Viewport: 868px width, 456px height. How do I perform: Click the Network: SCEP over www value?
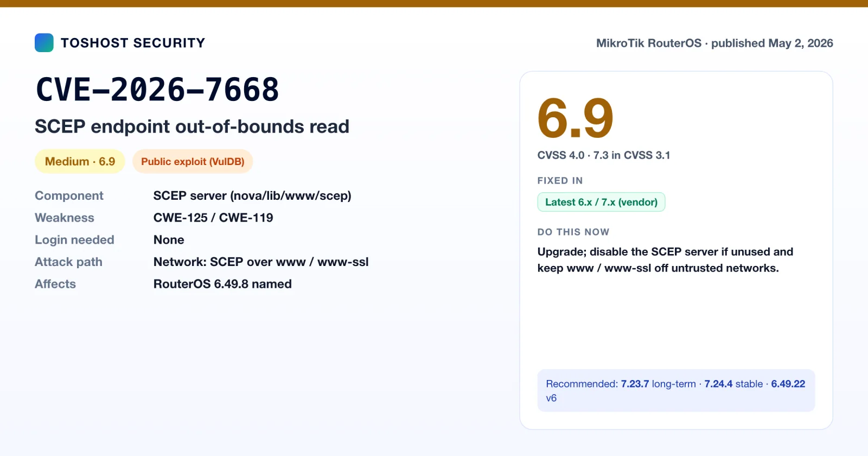(x=261, y=262)
